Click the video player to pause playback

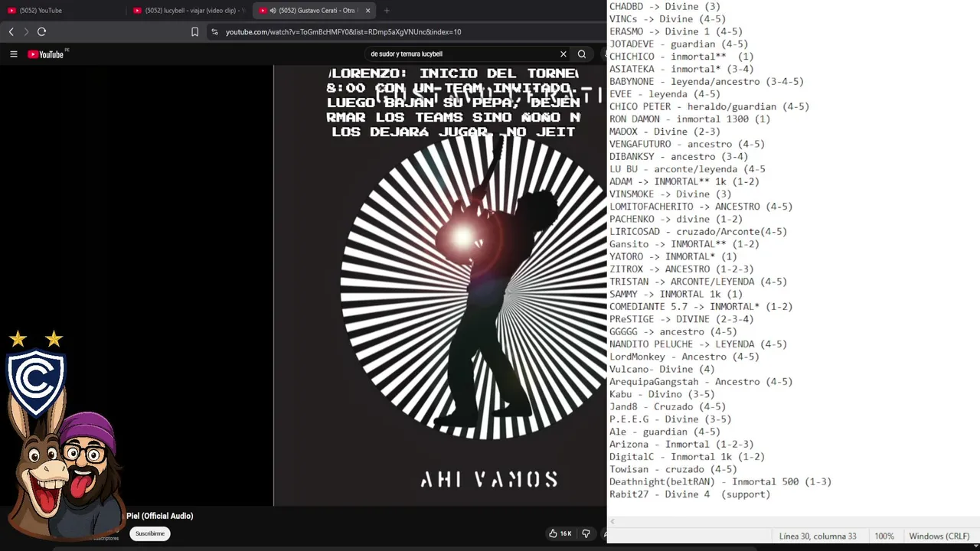coord(440,285)
